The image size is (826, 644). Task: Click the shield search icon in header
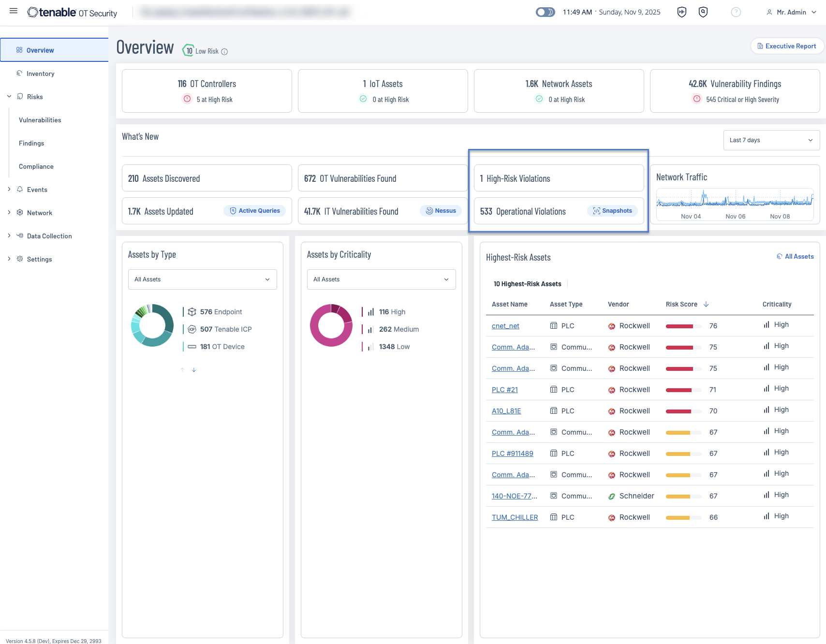coord(703,12)
